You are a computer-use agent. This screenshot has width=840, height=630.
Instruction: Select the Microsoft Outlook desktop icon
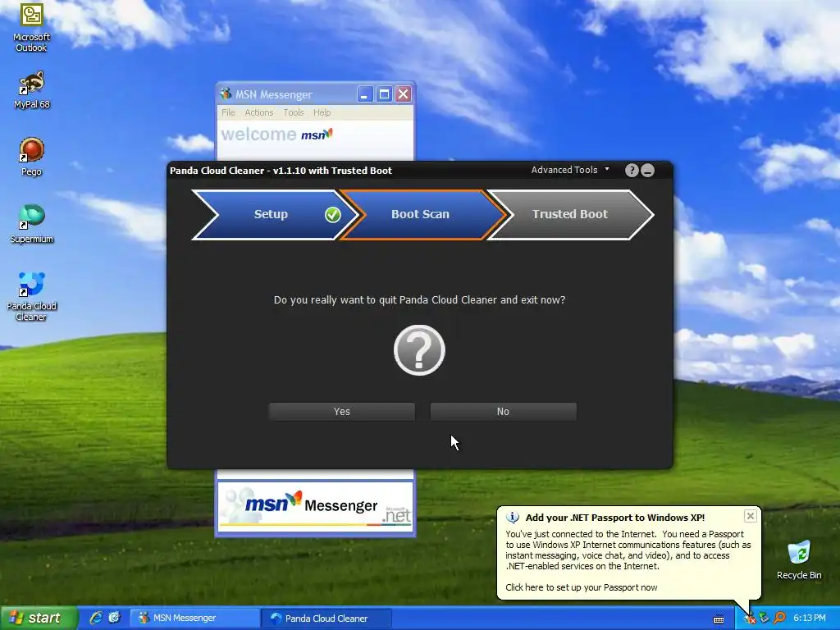(32, 28)
